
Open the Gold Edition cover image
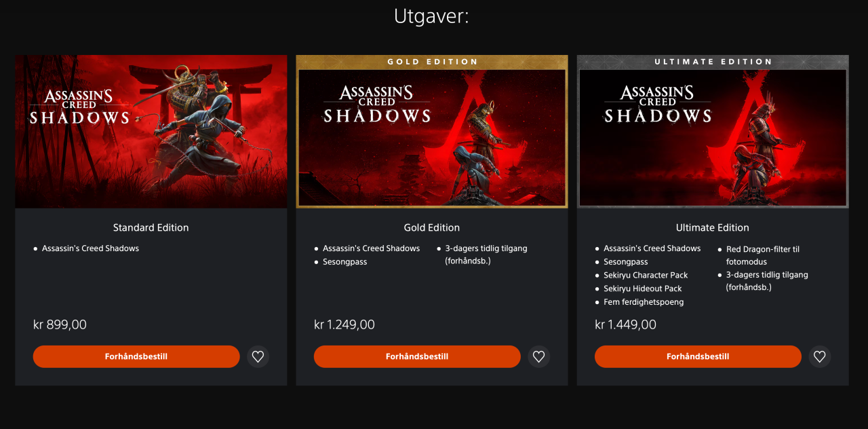[x=432, y=132]
